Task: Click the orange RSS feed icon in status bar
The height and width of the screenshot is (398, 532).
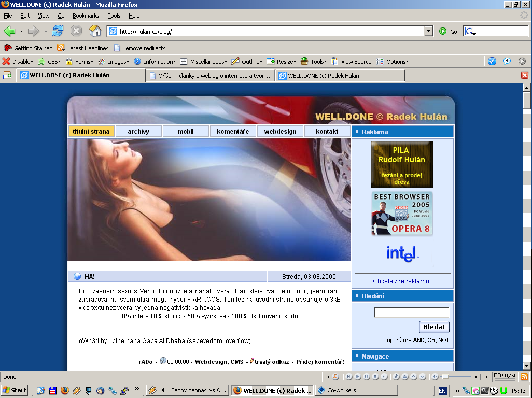Action: (x=524, y=377)
